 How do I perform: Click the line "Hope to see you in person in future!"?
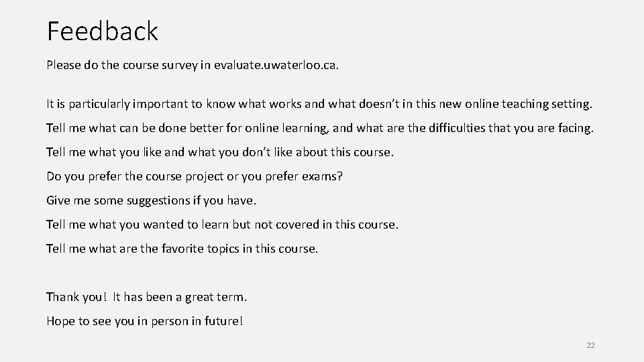pyautogui.click(x=145, y=320)
